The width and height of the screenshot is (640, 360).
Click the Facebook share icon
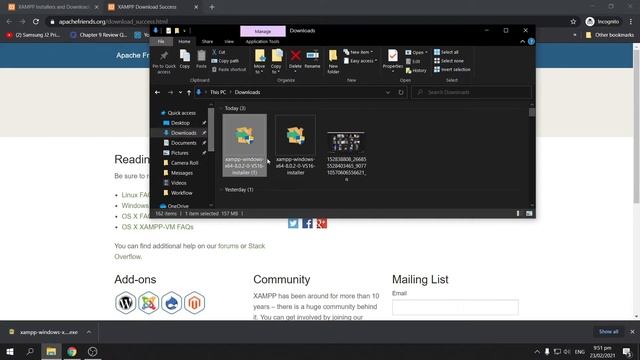(x=307, y=223)
